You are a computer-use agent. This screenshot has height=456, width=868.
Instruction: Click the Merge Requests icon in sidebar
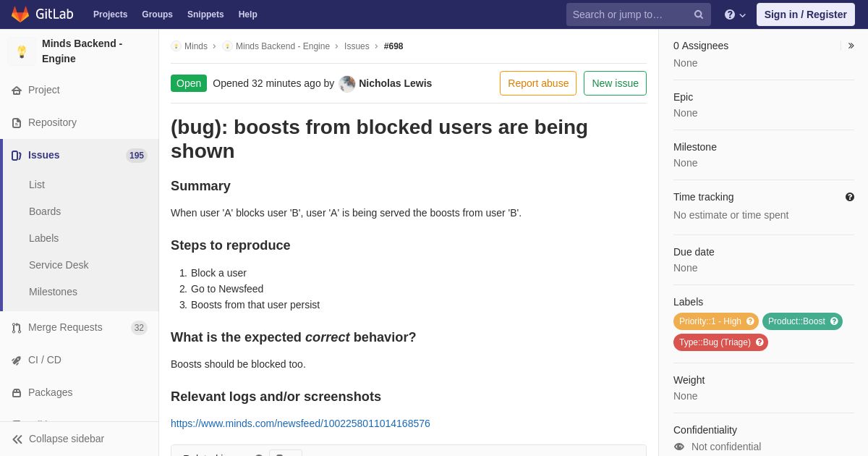pyautogui.click(x=17, y=328)
